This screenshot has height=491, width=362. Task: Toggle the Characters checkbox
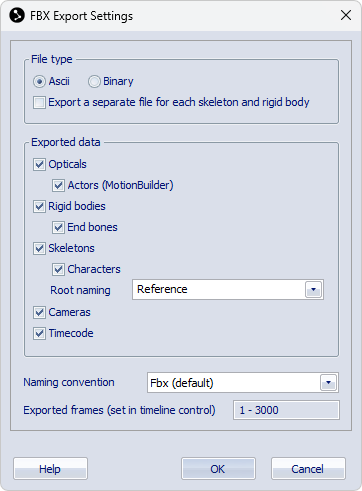pyautogui.click(x=58, y=269)
